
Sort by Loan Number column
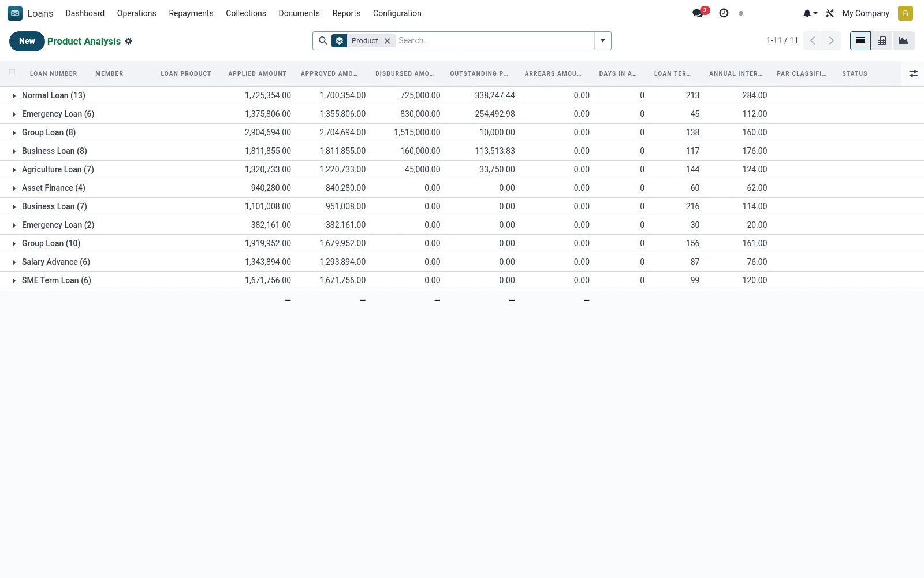[x=54, y=73]
